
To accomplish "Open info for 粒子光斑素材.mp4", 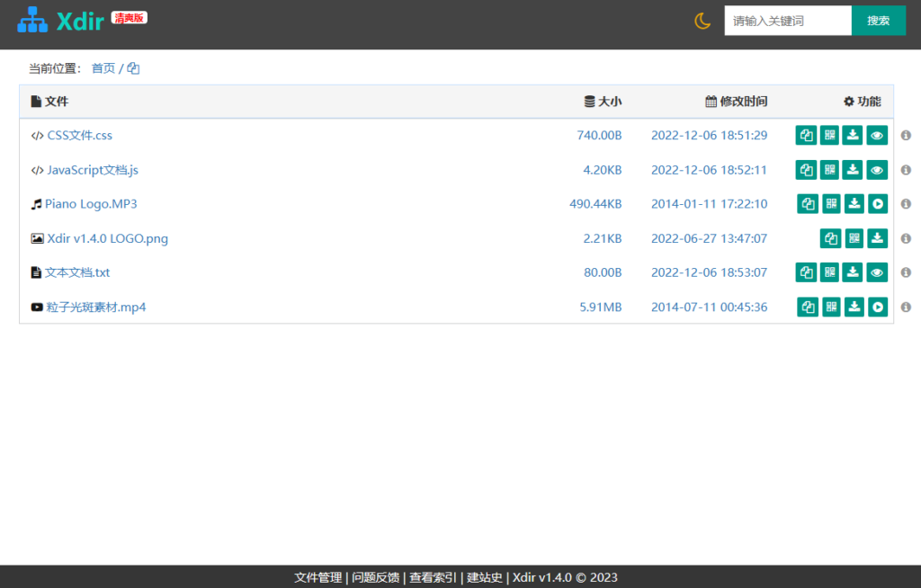I will tap(906, 307).
